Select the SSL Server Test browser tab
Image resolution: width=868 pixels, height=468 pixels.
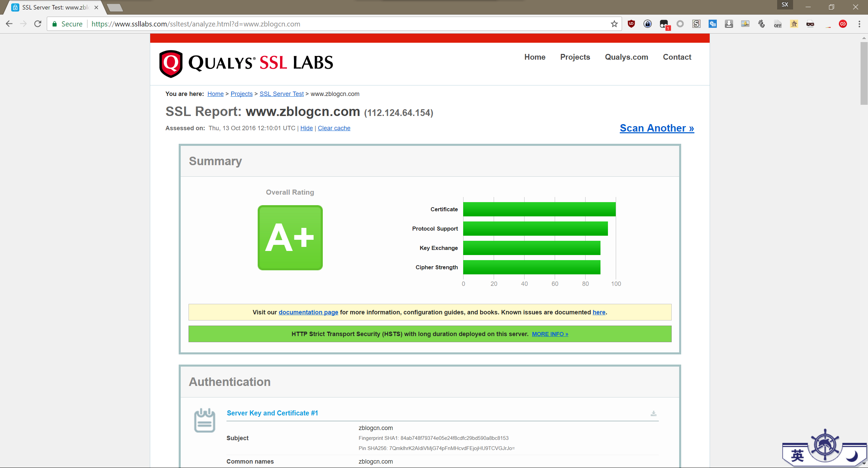(55, 7)
